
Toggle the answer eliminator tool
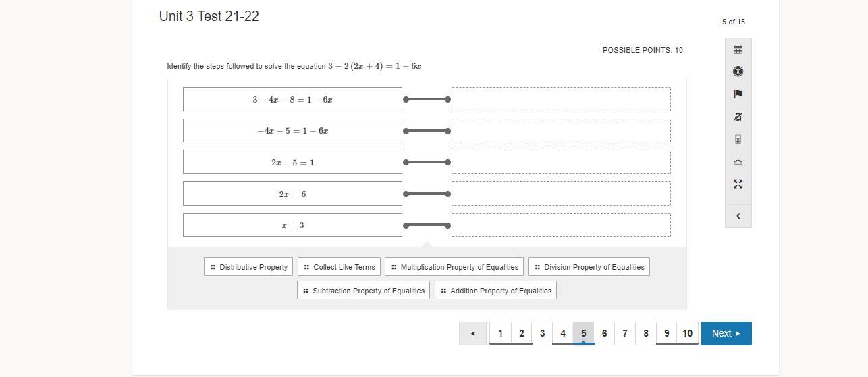[x=738, y=117]
